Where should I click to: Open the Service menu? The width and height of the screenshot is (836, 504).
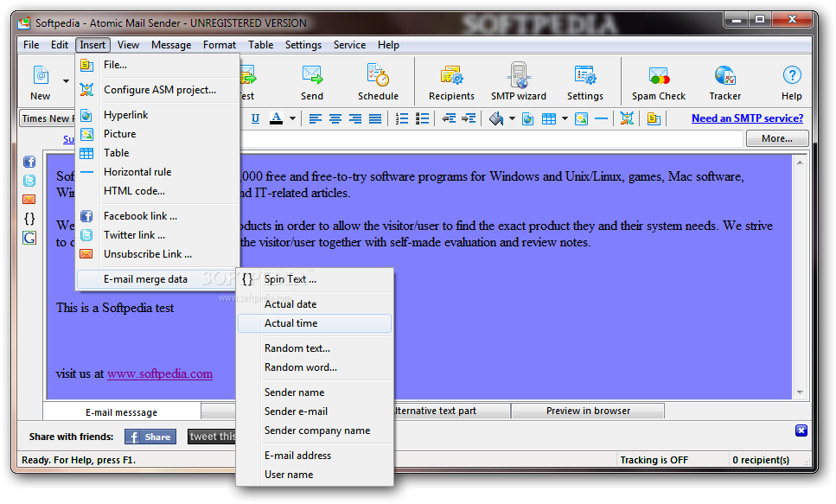[350, 45]
